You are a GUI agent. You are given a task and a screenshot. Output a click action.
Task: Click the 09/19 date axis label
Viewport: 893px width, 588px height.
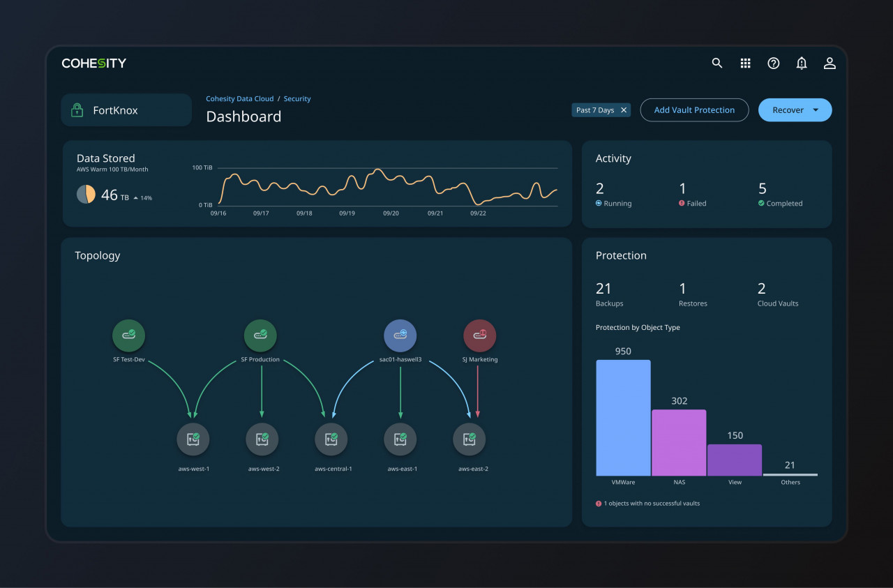[x=347, y=213]
